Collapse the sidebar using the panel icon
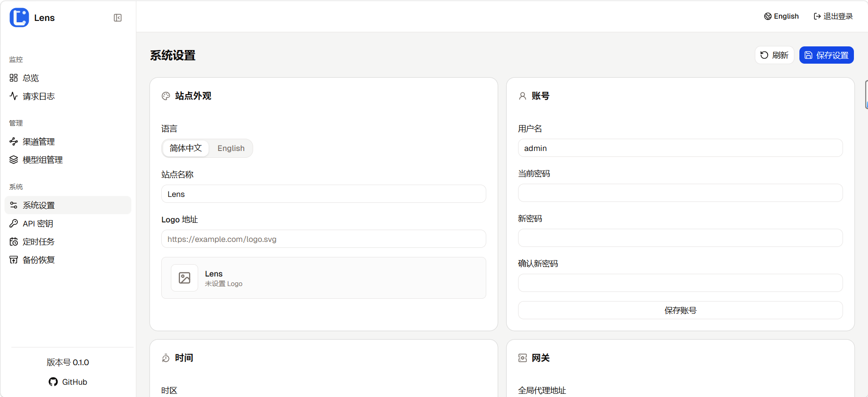This screenshot has height=397, width=868. (x=118, y=18)
